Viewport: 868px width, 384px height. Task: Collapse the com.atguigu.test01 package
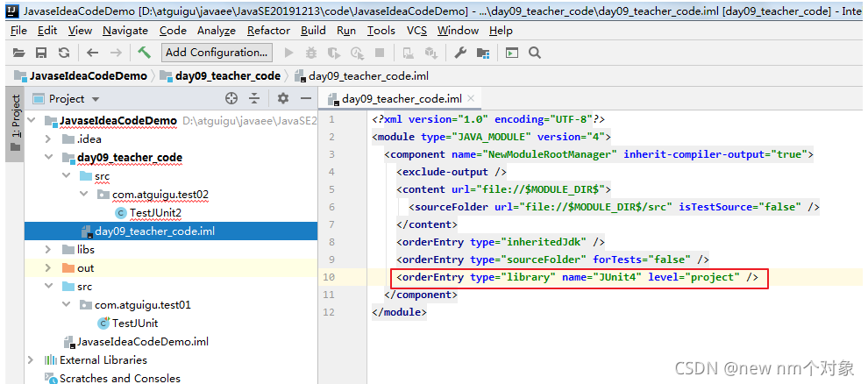pos(67,305)
